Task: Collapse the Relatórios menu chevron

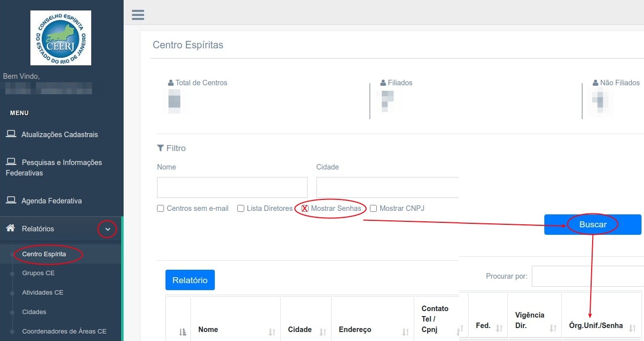Action: click(107, 229)
